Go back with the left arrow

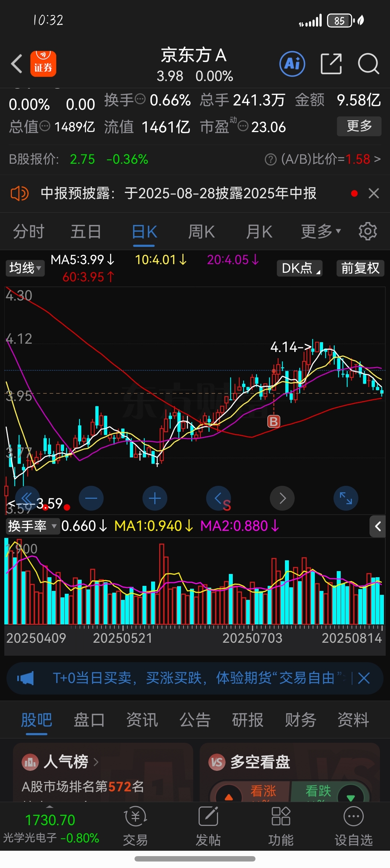(x=17, y=64)
